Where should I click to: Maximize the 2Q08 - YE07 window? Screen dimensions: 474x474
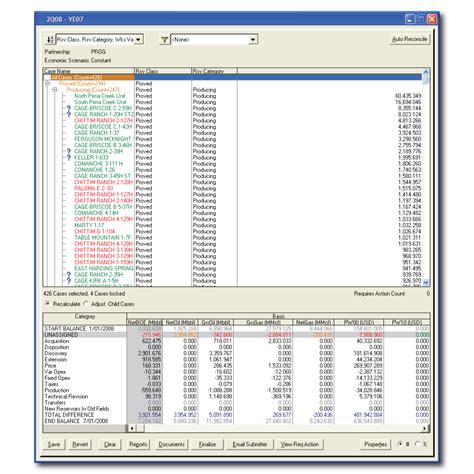click(421, 19)
